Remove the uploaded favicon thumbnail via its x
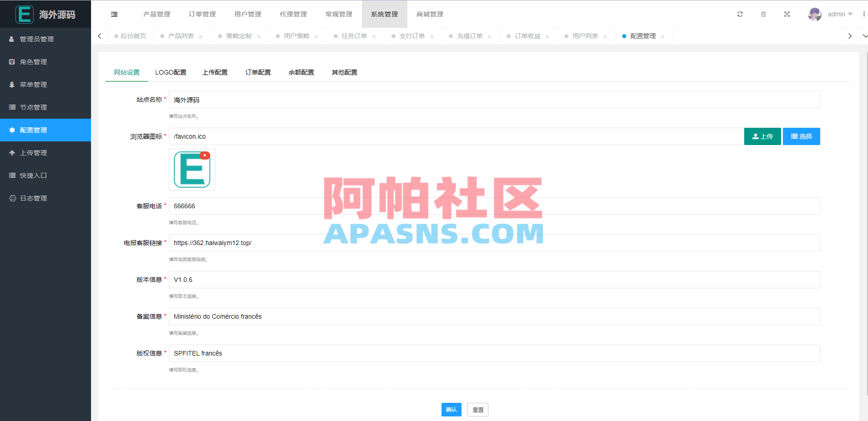The height and width of the screenshot is (421, 868). 205,155
